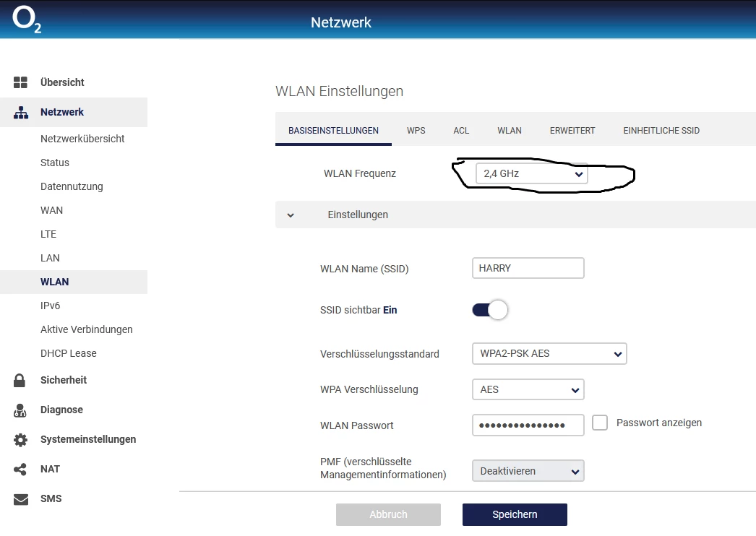This screenshot has width=756, height=536.
Task: Click the Diagnose doctor icon
Action: [x=20, y=410]
